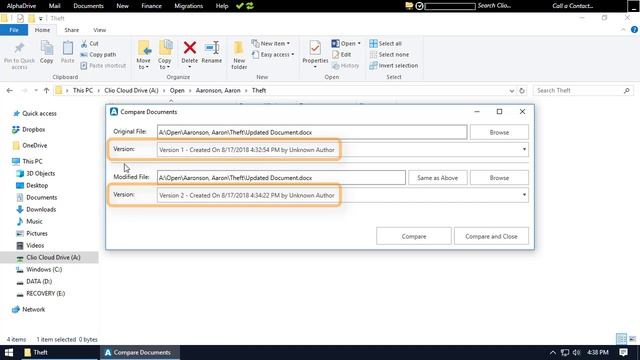Click Compare and Close button
The image size is (640, 360).
click(x=491, y=236)
